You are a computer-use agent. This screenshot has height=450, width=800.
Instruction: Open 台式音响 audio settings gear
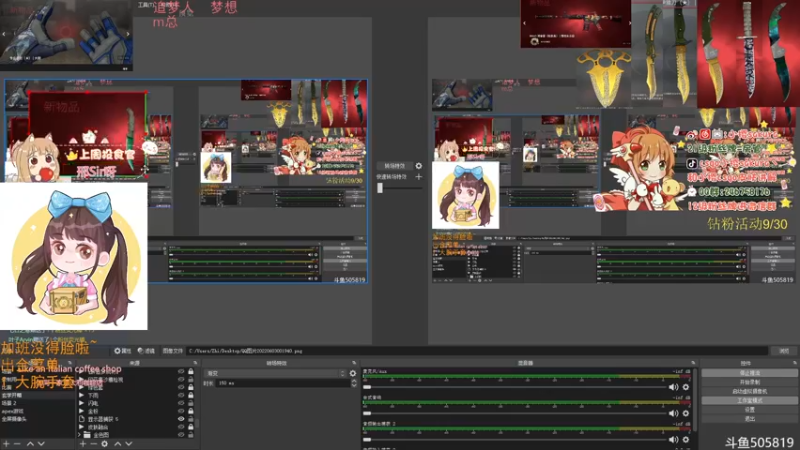(686, 413)
